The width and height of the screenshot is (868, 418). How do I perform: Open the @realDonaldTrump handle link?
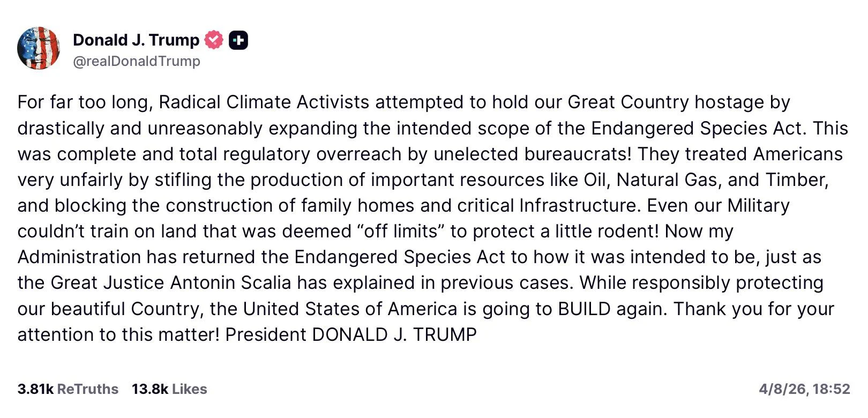coord(137,61)
